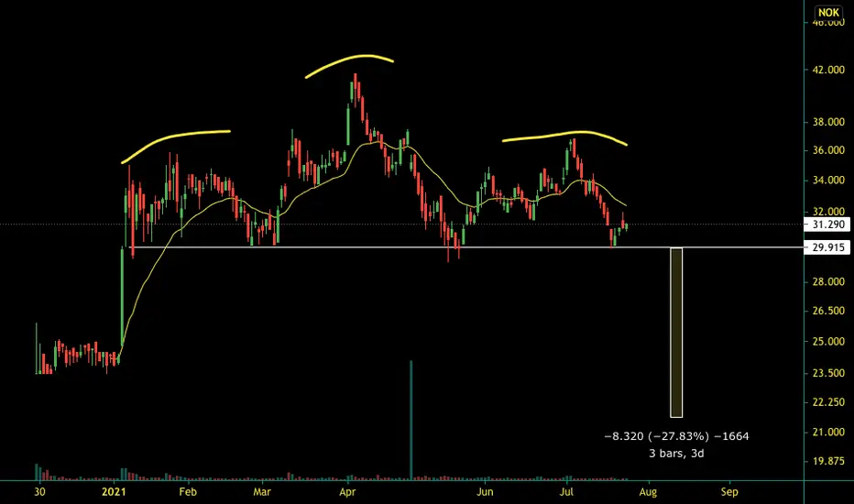Click the 38.000 price axis label
This screenshot has height=504, width=854.
pyautogui.click(x=828, y=122)
